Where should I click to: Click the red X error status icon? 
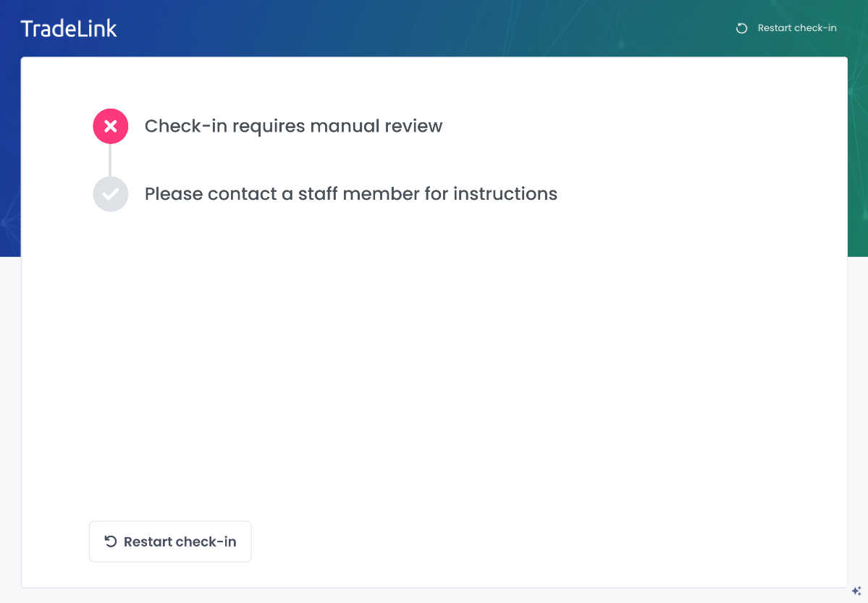(x=111, y=127)
